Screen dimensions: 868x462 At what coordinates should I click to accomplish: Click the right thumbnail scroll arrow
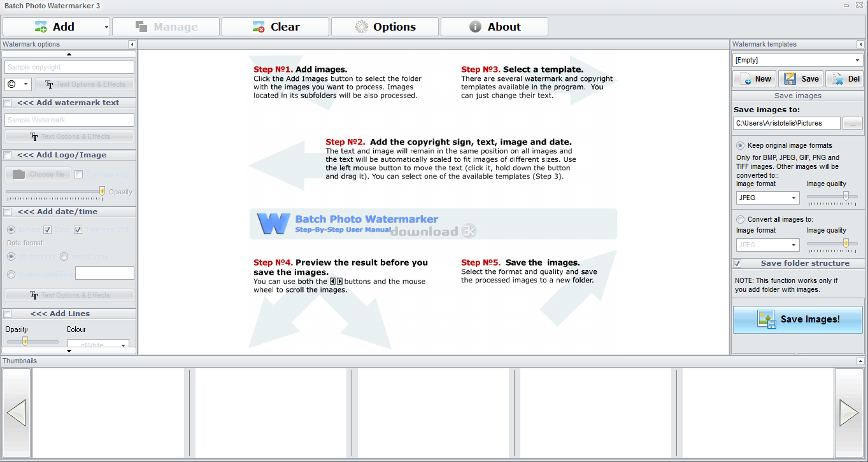pos(849,412)
